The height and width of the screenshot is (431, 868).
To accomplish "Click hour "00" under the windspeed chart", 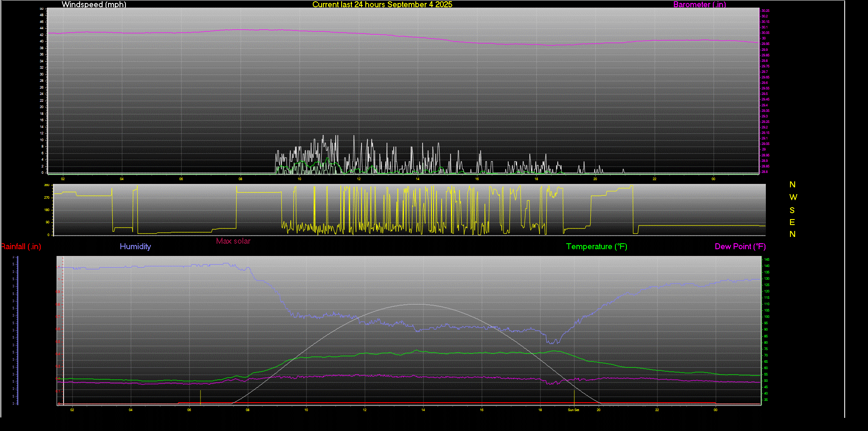I will pos(713,179).
